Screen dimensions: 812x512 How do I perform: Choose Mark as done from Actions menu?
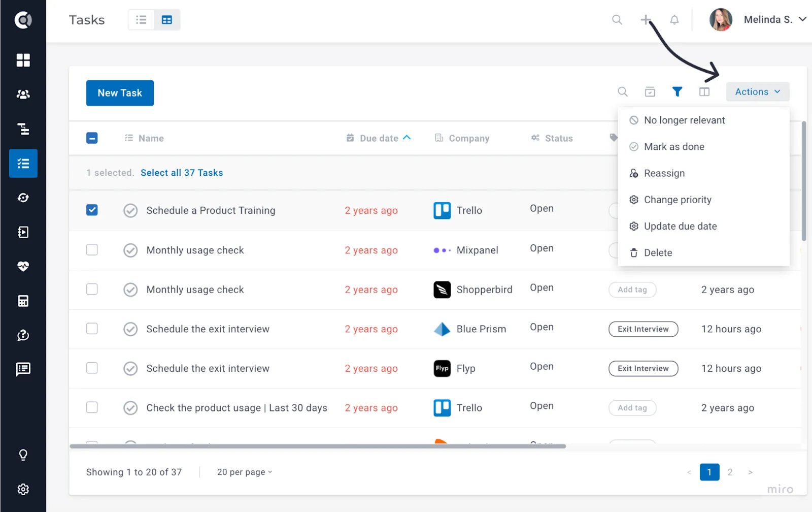(703, 147)
